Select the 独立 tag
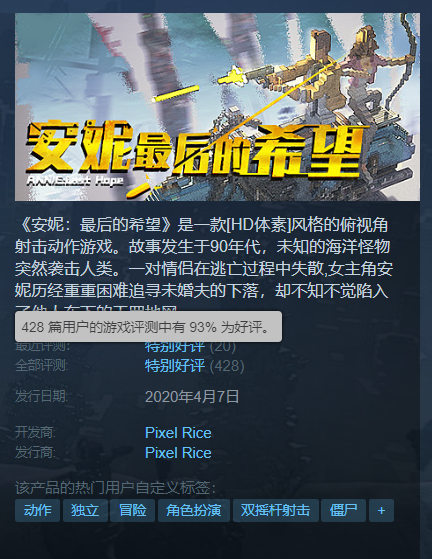This screenshot has width=432, height=559. 85,510
